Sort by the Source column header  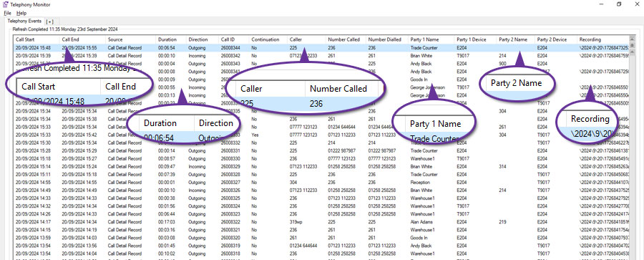pyautogui.click(x=131, y=39)
